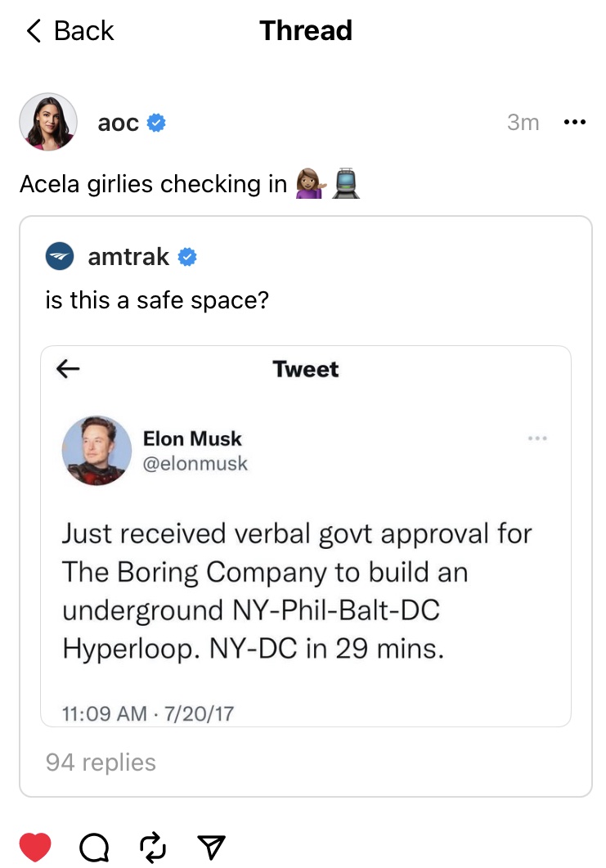The width and height of the screenshot is (606, 868).
Task: Open the reply speech bubble icon
Action: pos(93,846)
